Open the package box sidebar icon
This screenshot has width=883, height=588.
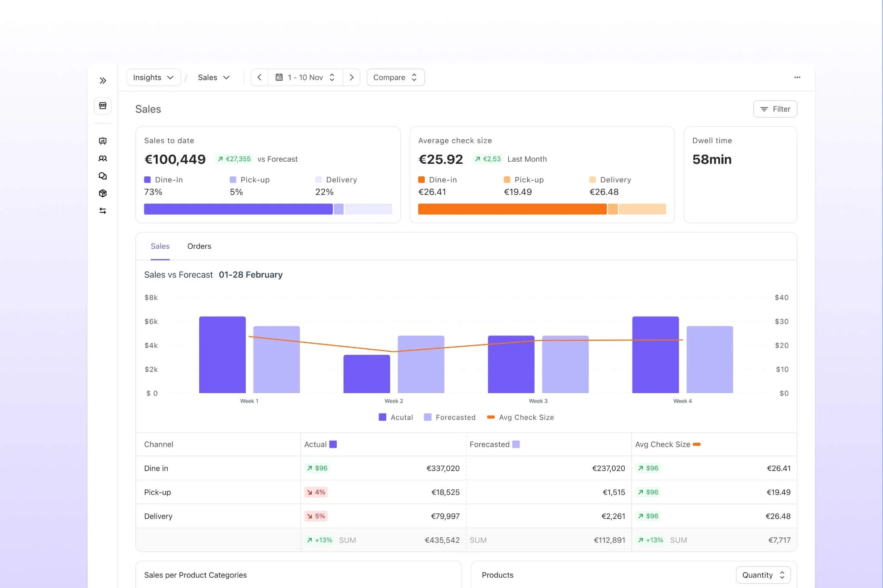pyautogui.click(x=103, y=193)
